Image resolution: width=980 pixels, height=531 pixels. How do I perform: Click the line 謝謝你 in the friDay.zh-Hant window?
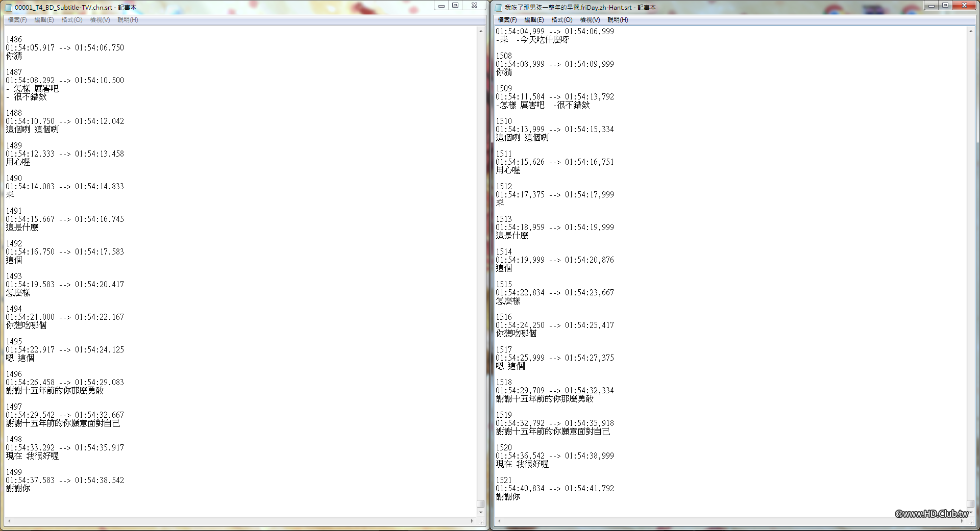[508, 496]
